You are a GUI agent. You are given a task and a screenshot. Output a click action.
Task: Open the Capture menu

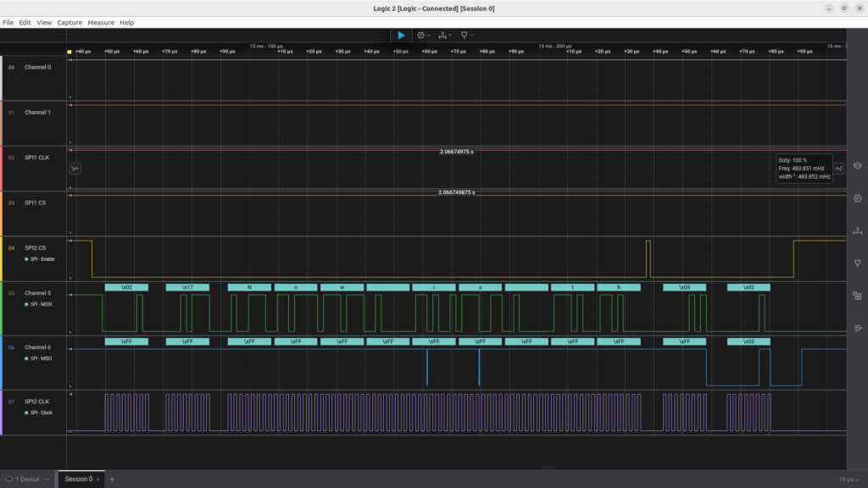(x=70, y=22)
